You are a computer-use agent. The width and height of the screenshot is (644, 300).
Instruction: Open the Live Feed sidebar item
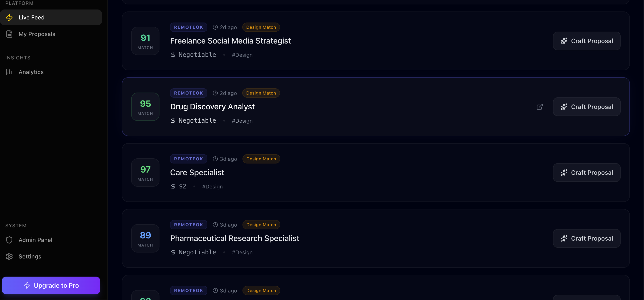[51, 17]
